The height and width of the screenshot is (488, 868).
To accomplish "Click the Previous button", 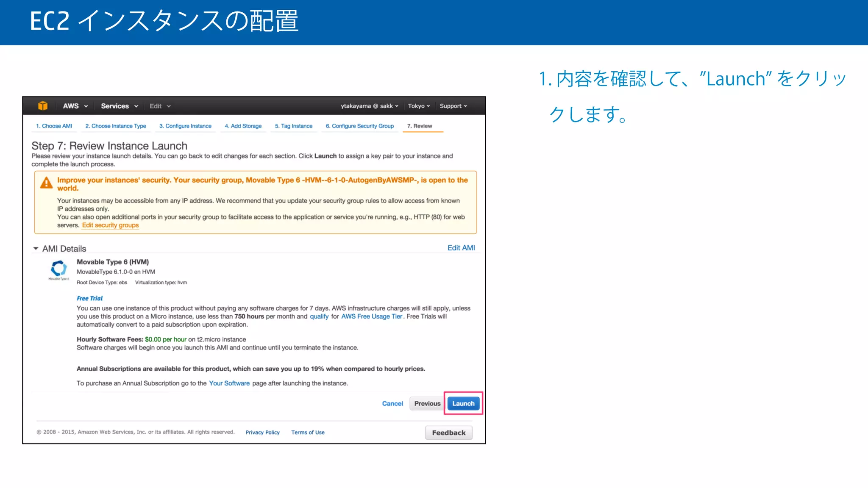I will pos(427,404).
